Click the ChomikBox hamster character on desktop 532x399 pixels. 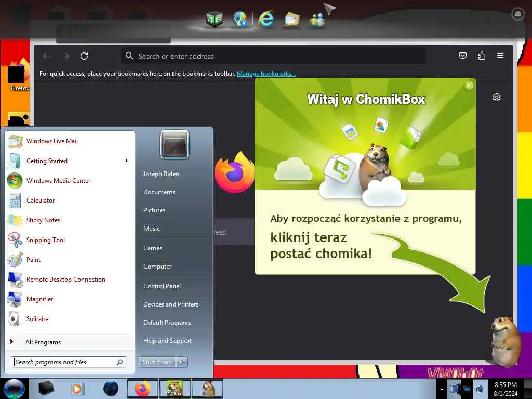505,341
